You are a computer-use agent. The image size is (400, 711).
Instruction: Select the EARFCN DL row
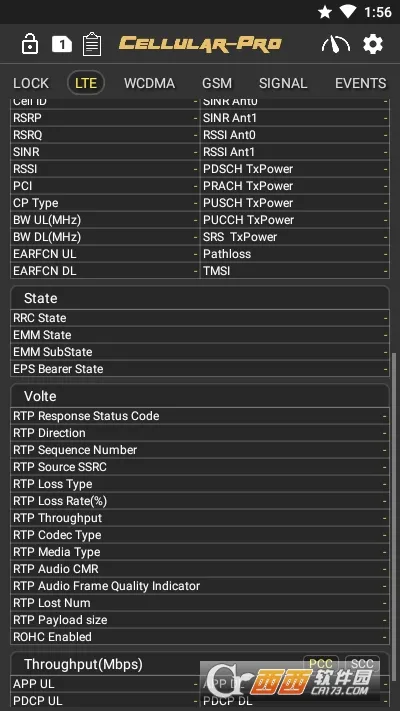click(105, 271)
